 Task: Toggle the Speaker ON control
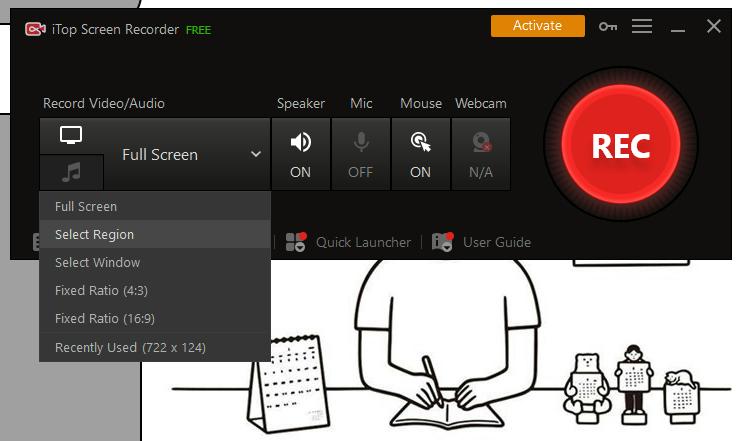pyautogui.click(x=301, y=154)
